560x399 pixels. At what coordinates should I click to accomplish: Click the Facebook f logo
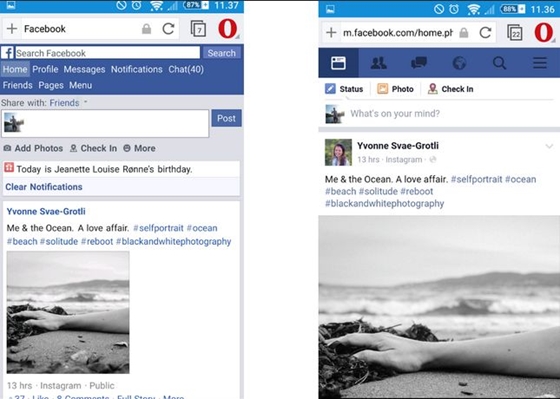[8, 53]
